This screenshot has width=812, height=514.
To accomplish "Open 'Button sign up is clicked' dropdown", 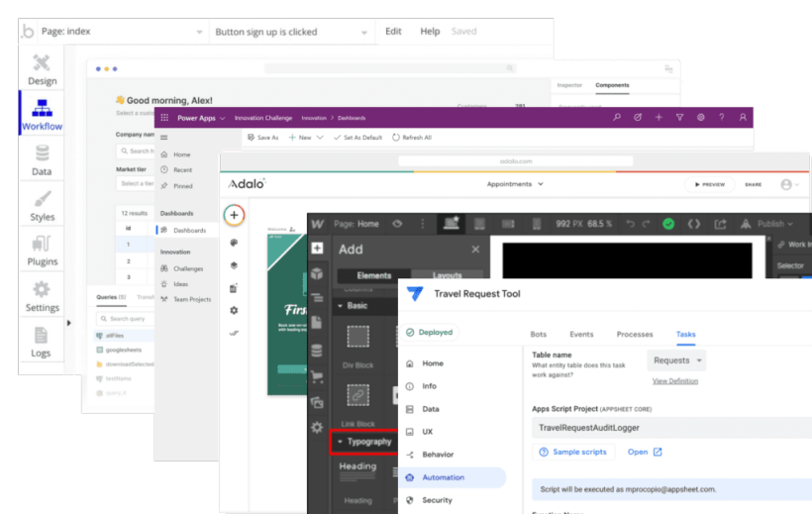I will click(x=291, y=32).
